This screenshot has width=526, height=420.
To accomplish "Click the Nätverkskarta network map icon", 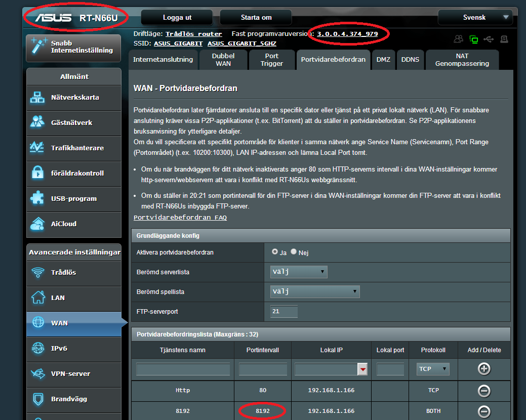I will pyautogui.click(x=37, y=97).
